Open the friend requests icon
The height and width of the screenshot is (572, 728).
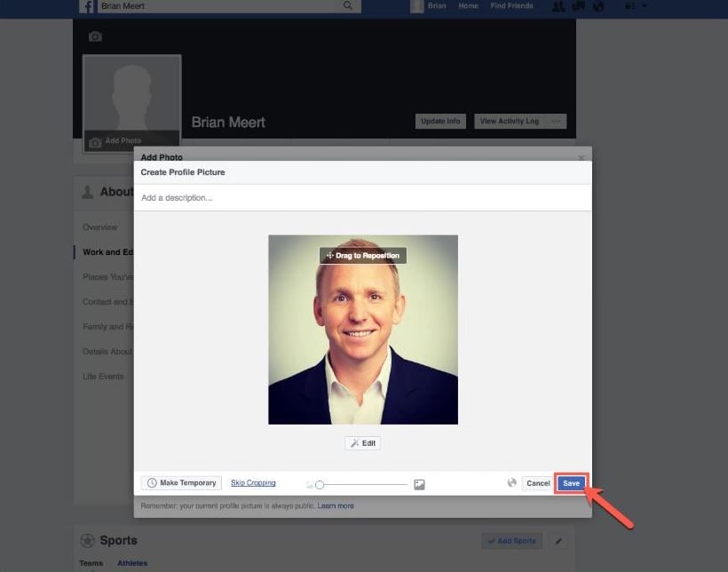pyautogui.click(x=558, y=6)
